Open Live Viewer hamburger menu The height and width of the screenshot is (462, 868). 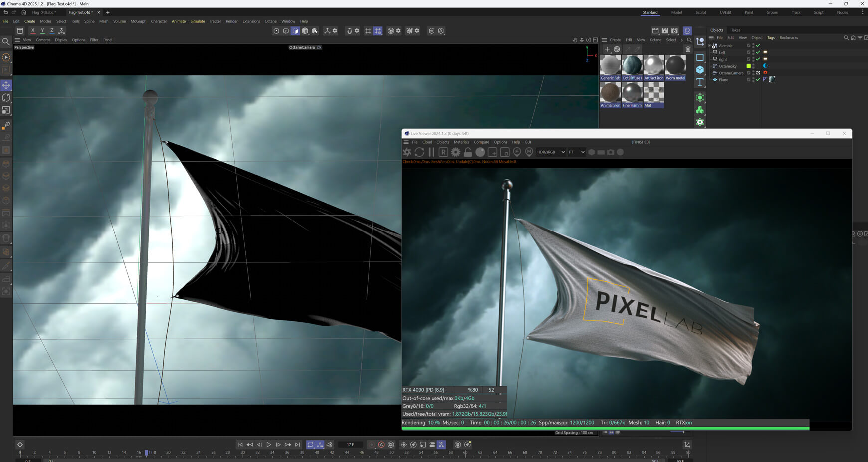(x=406, y=142)
